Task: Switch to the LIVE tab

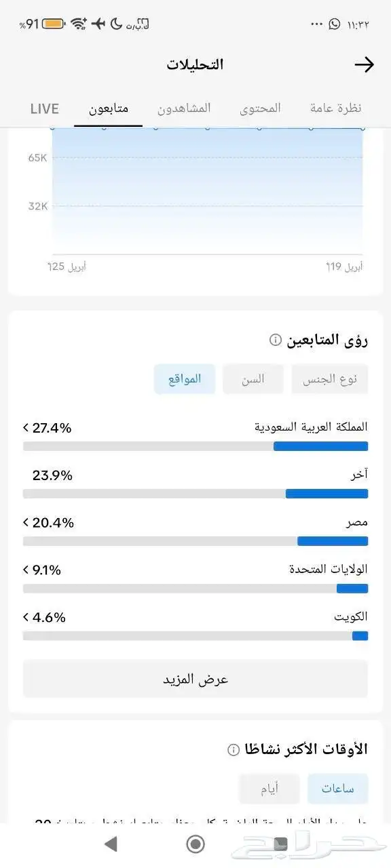Action: (x=44, y=108)
